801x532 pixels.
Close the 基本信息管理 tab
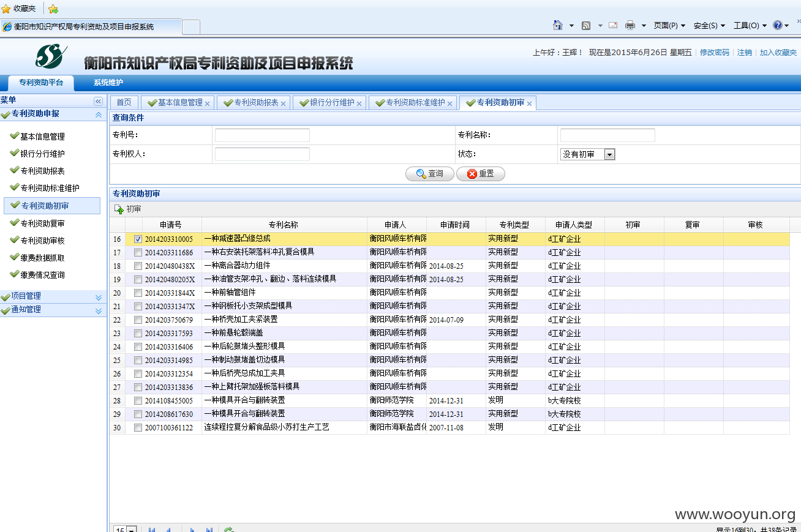[x=207, y=103]
